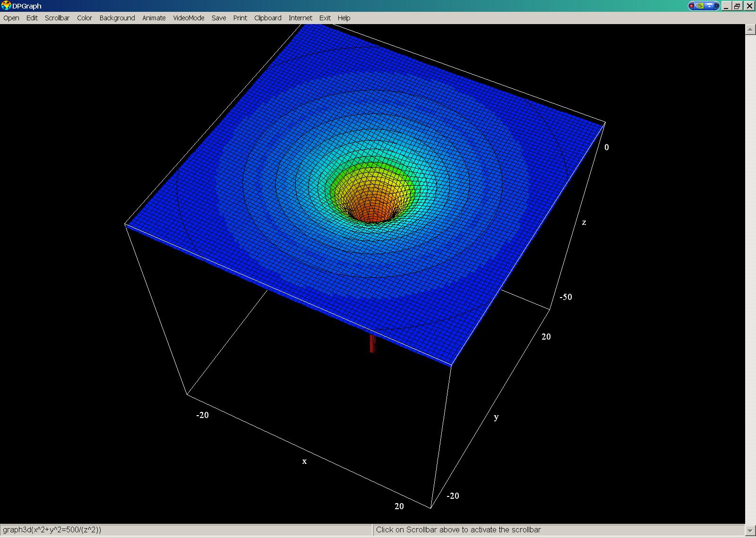The height and width of the screenshot is (538, 756).
Task: Open the Open menu
Action: (x=11, y=18)
